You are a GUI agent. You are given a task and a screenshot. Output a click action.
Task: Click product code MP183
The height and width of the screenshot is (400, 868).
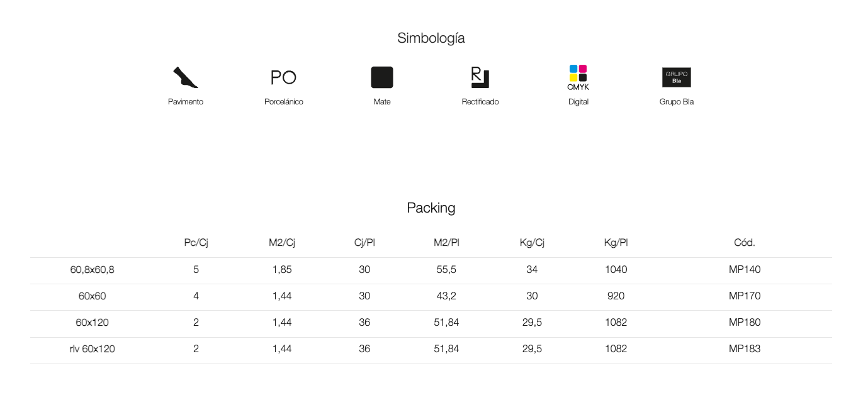[x=745, y=349]
